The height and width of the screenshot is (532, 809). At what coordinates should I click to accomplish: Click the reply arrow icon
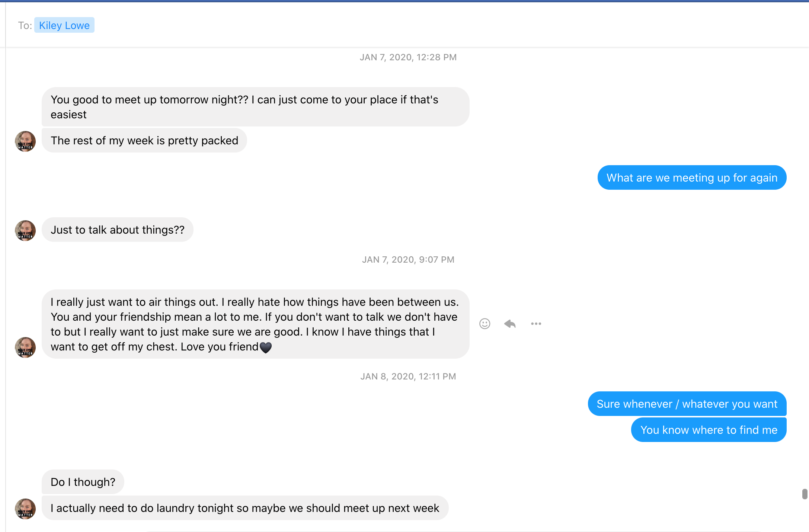pos(510,324)
